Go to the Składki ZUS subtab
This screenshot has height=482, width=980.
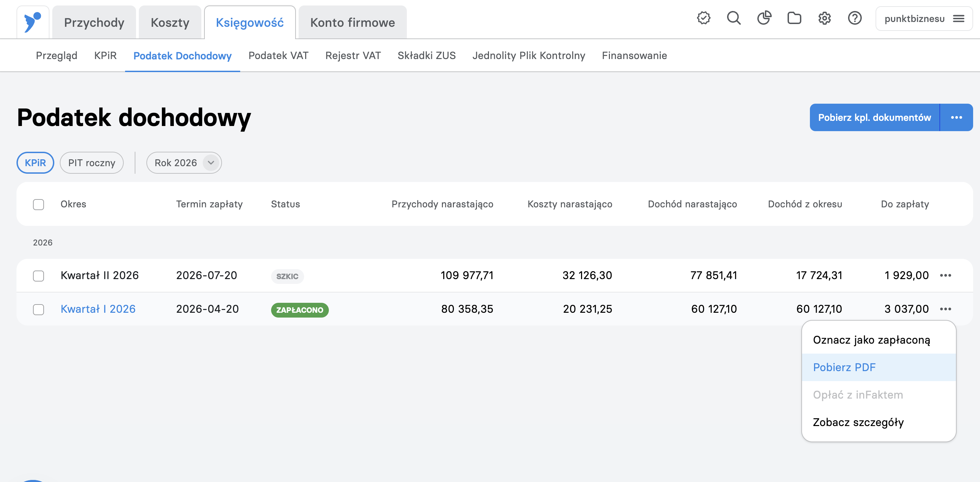pos(426,56)
